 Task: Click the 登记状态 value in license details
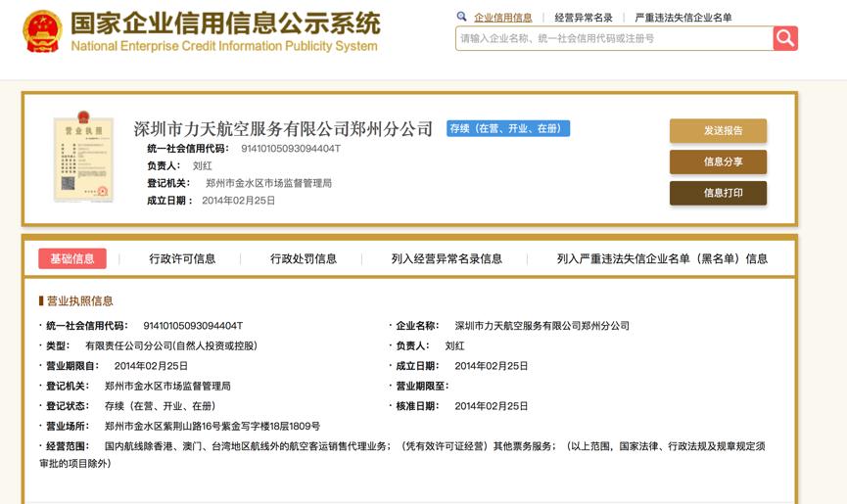[160, 406]
